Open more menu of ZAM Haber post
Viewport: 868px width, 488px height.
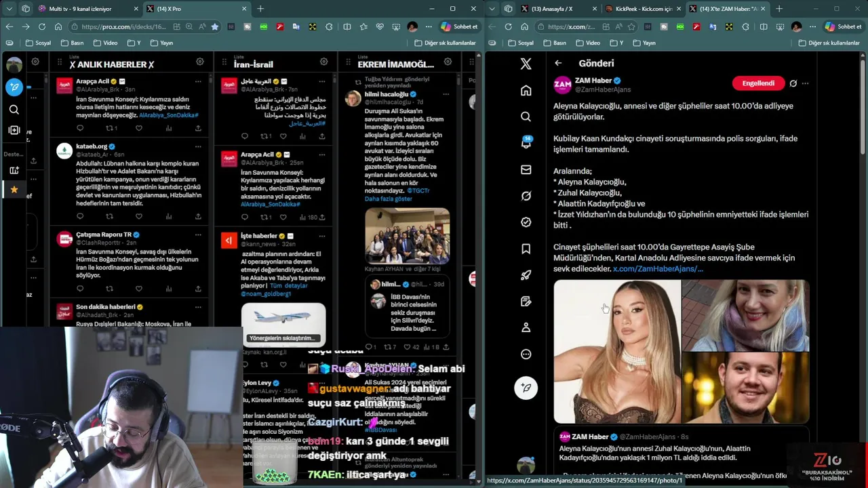pyautogui.click(x=805, y=83)
